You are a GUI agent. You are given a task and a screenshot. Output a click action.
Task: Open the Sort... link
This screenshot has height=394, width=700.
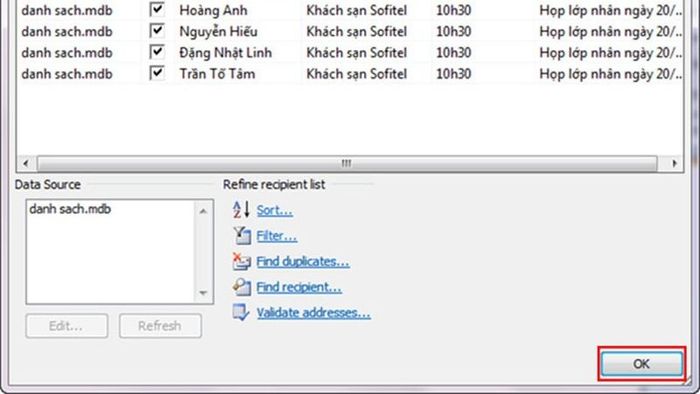275,210
